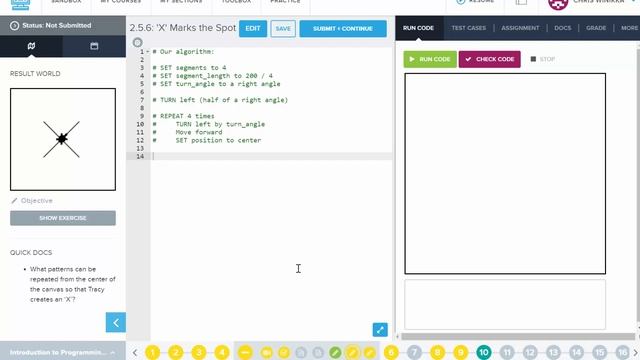
Task: Switch to the Run Code tab
Action: click(x=418, y=28)
